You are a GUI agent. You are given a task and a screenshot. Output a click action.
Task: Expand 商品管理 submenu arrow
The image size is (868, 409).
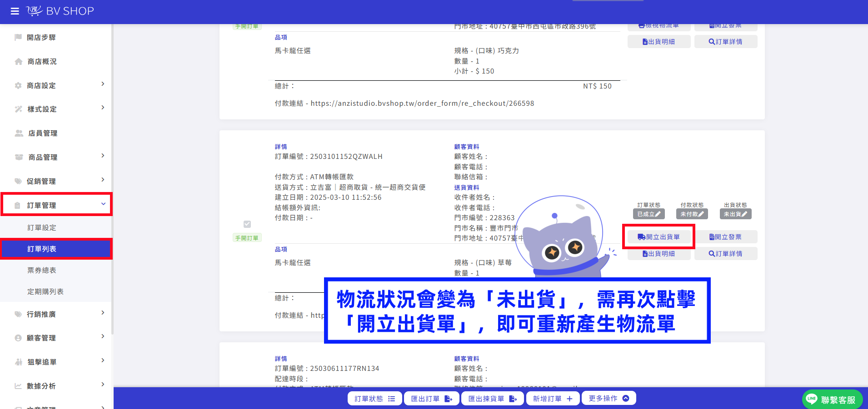pos(103,156)
